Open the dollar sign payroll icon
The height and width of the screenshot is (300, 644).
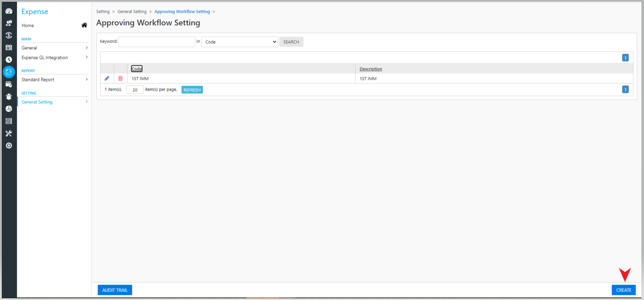8,35
